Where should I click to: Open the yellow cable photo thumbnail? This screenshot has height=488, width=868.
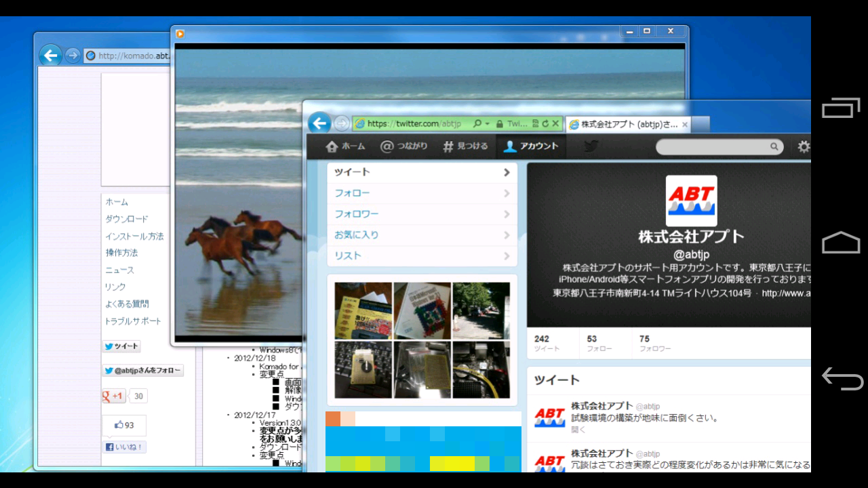[x=481, y=369]
